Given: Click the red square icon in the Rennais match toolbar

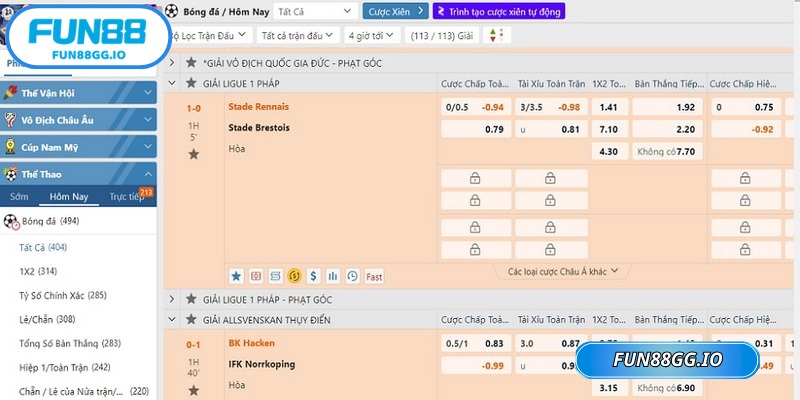Looking at the screenshot, I should tap(256, 276).
